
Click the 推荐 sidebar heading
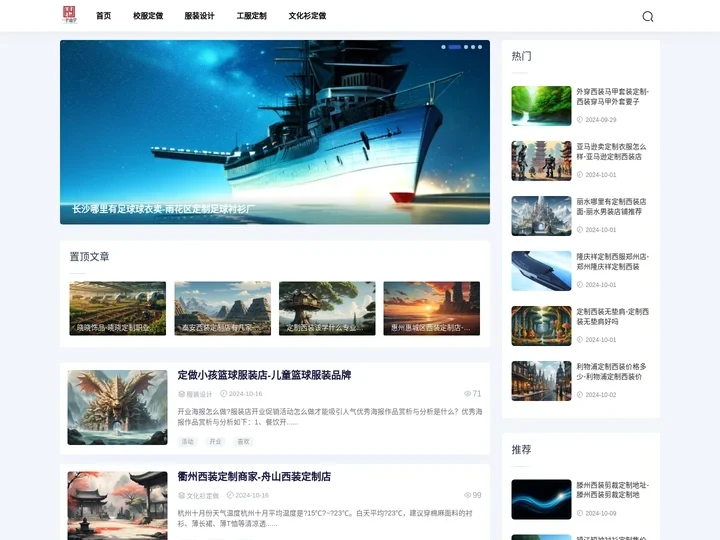coord(522,450)
